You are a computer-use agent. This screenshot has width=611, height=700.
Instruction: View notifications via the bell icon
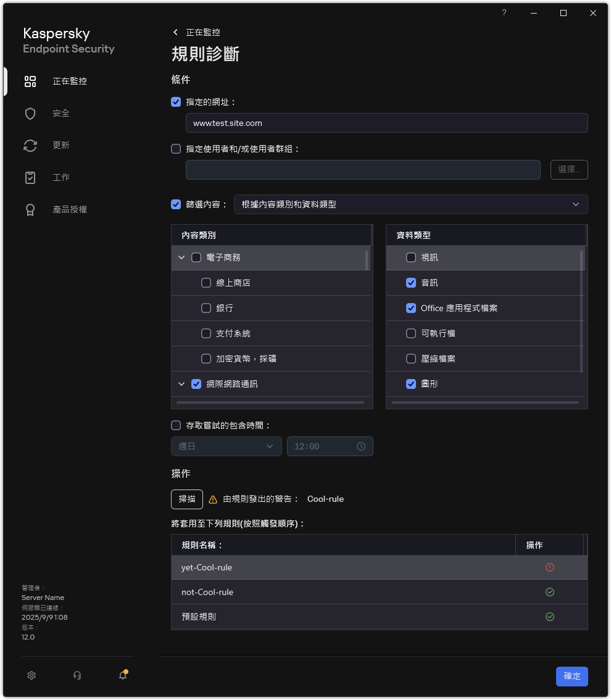(x=122, y=675)
